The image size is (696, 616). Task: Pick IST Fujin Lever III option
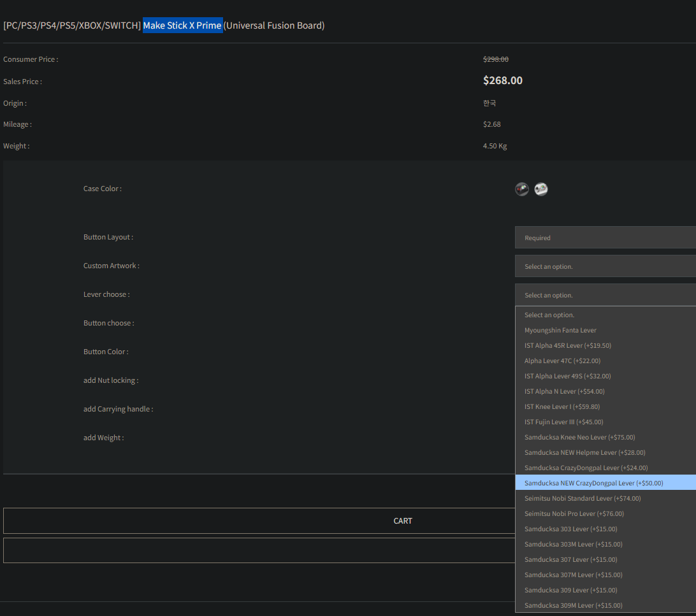(563, 422)
